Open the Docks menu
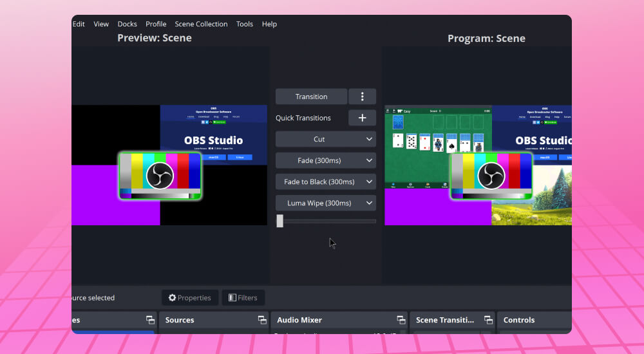Image resolution: width=644 pixels, height=354 pixels. click(x=128, y=24)
